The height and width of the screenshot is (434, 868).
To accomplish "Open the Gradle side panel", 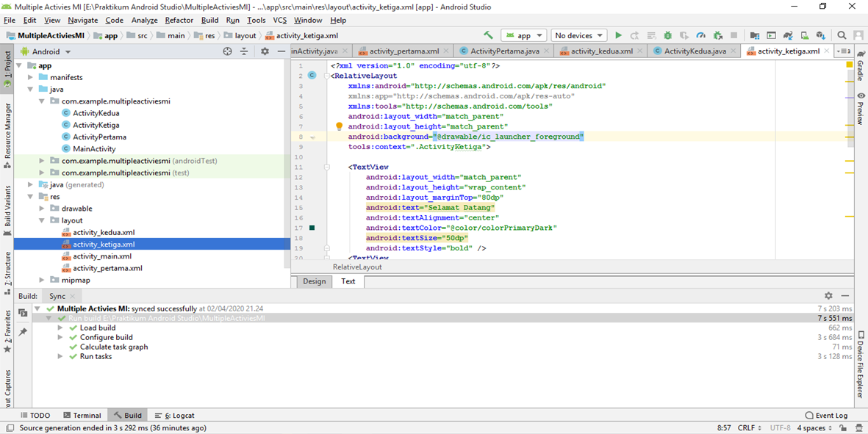I will [861, 65].
